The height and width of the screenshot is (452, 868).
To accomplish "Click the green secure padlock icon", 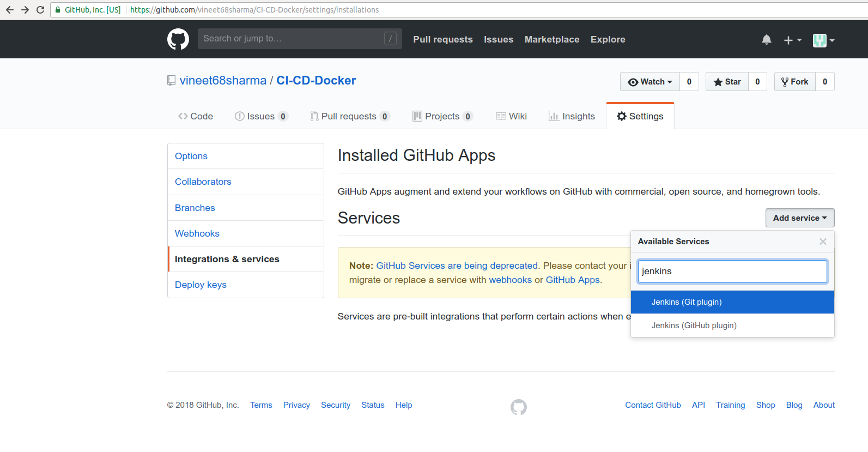I will tap(58, 10).
